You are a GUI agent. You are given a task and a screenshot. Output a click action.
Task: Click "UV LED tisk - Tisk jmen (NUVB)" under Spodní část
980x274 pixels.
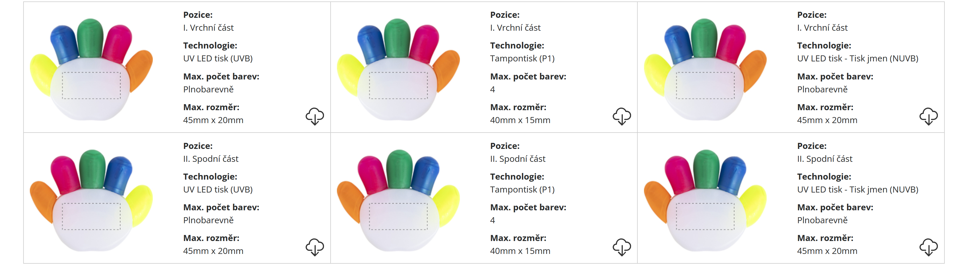click(x=858, y=190)
